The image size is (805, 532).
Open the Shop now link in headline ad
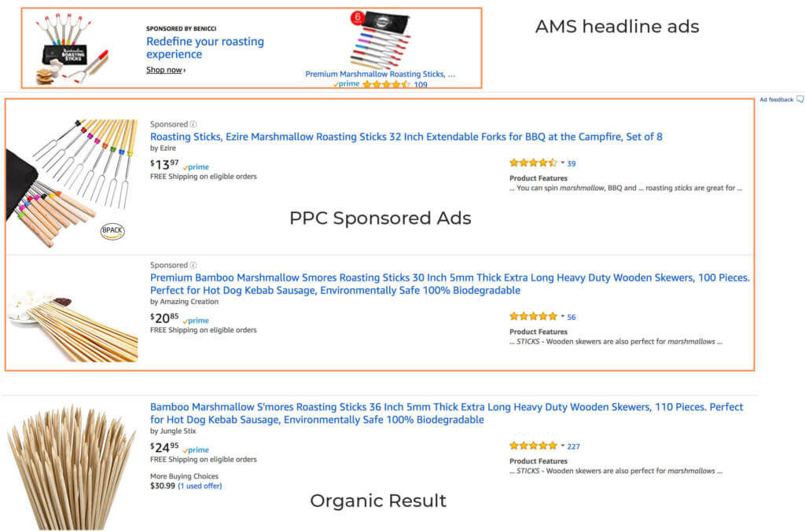click(165, 70)
